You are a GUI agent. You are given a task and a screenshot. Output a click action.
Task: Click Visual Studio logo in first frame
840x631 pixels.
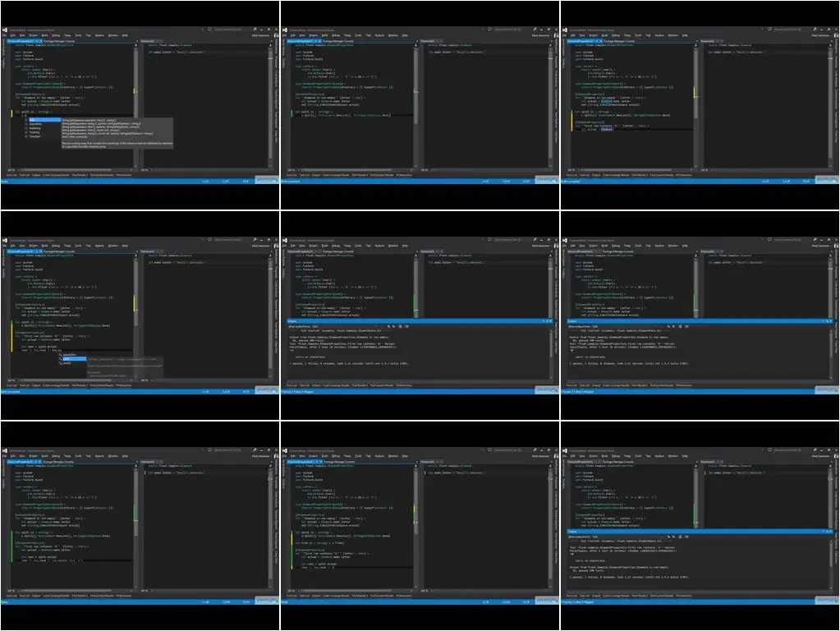pyautogui.click(x=5, y=30)
